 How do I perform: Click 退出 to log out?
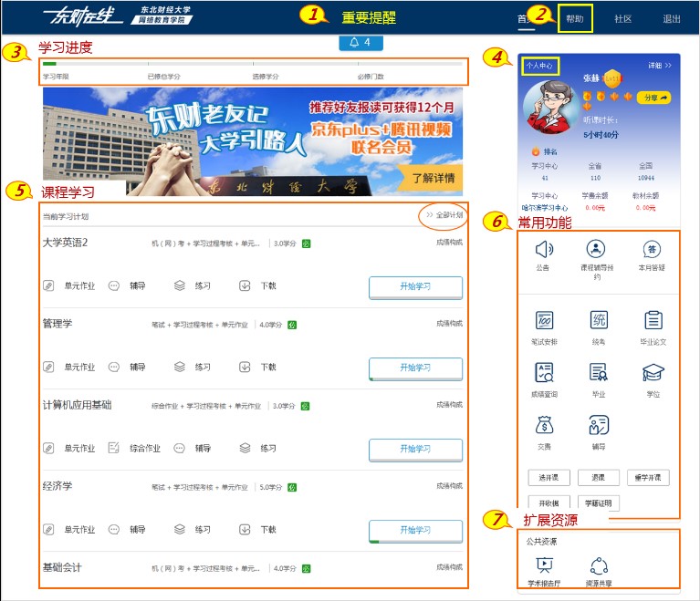(671, 19)
